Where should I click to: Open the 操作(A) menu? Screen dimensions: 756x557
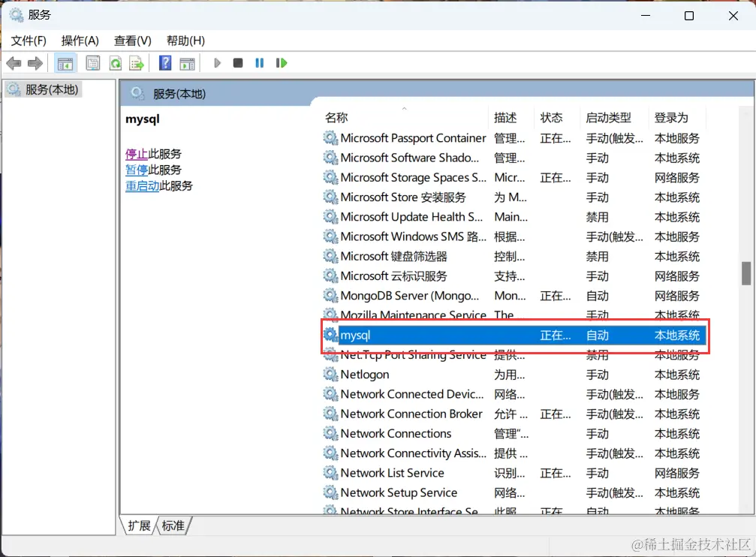click(80, 41)
